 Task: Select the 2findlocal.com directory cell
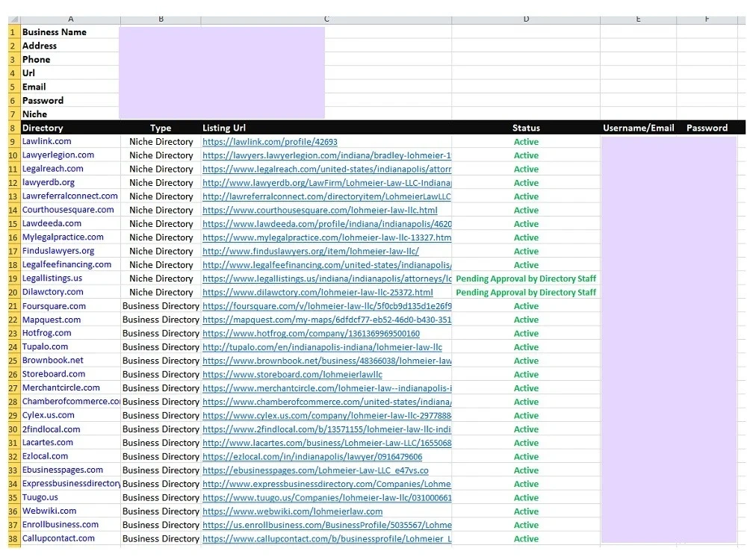pyautogui.click(x=70, y=429)
